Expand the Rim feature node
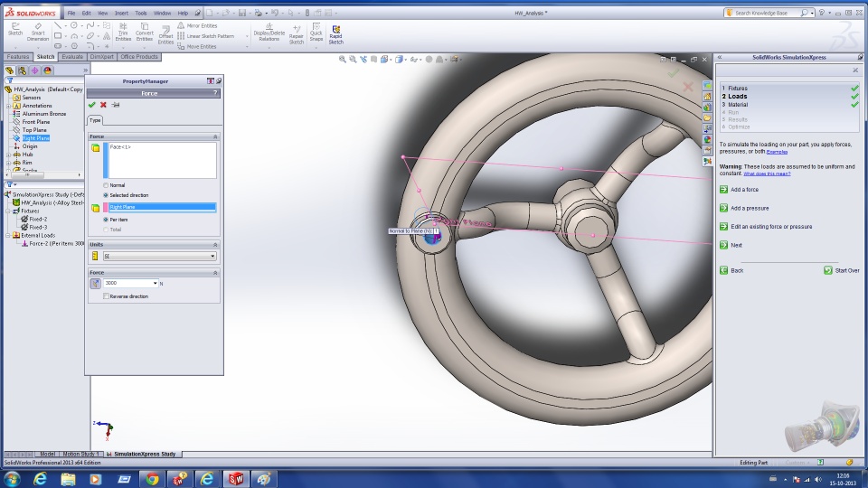 [8, 163]
